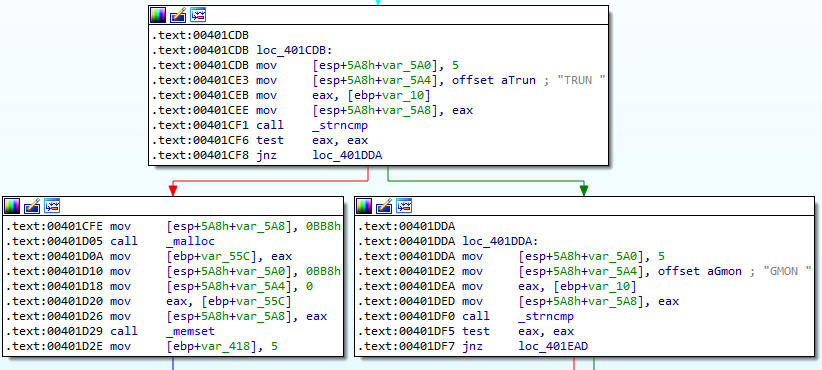
Task: Click offset aGmon operand
Action: [x=700, y=271]
